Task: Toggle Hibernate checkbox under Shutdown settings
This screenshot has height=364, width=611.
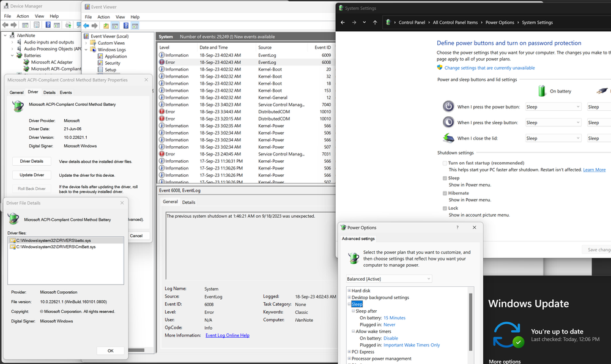Action: (445, 193)
